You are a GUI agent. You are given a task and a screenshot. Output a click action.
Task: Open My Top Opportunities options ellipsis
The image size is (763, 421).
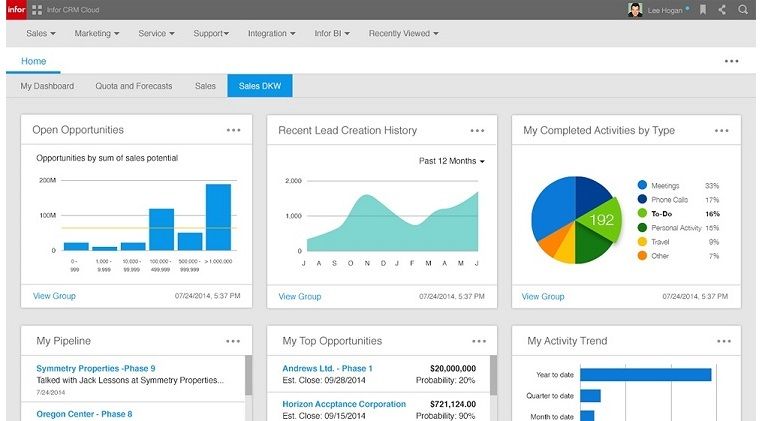coord(479,341)
